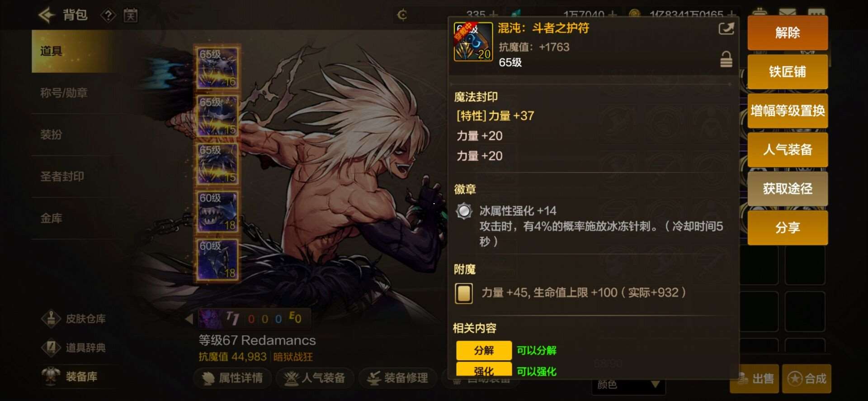Image resolution: width=868 pixels, height=401 pixels.
Task: Switch to the 称号/勋章 tab
Action: 64,93
